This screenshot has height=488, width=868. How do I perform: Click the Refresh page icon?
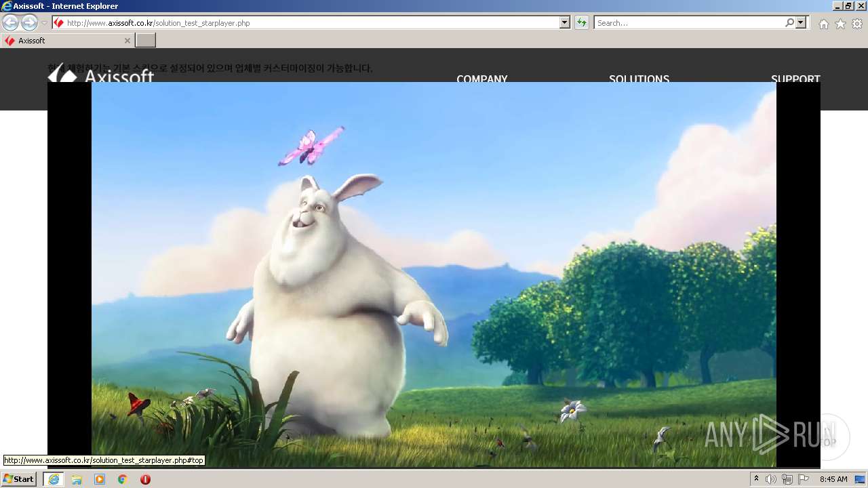coord(581,23)
